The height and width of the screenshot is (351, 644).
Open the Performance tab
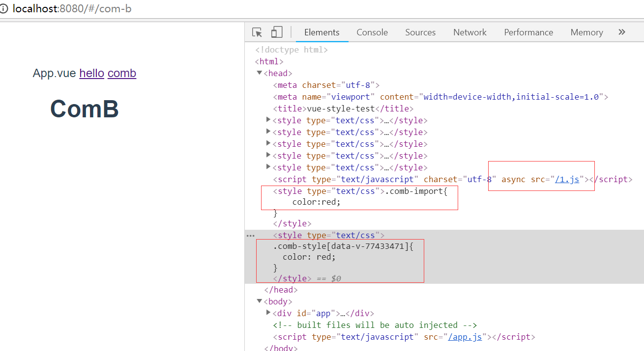pyautogui.click(x=528, y=32)
